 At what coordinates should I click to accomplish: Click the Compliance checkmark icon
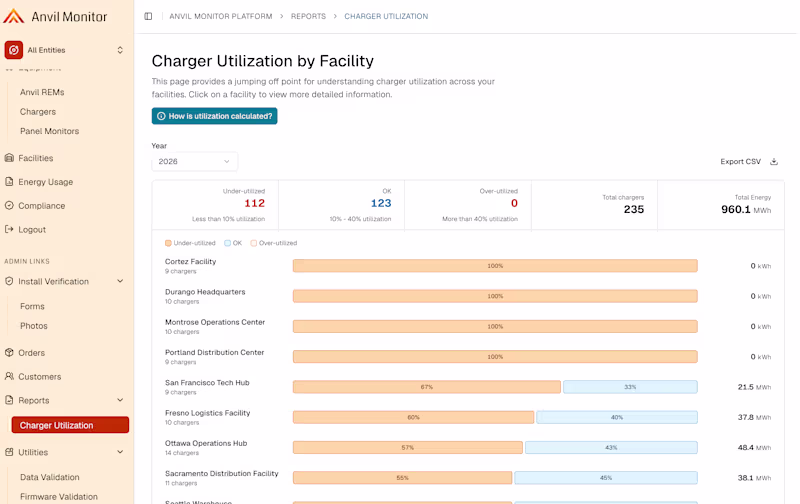(9, 206)
